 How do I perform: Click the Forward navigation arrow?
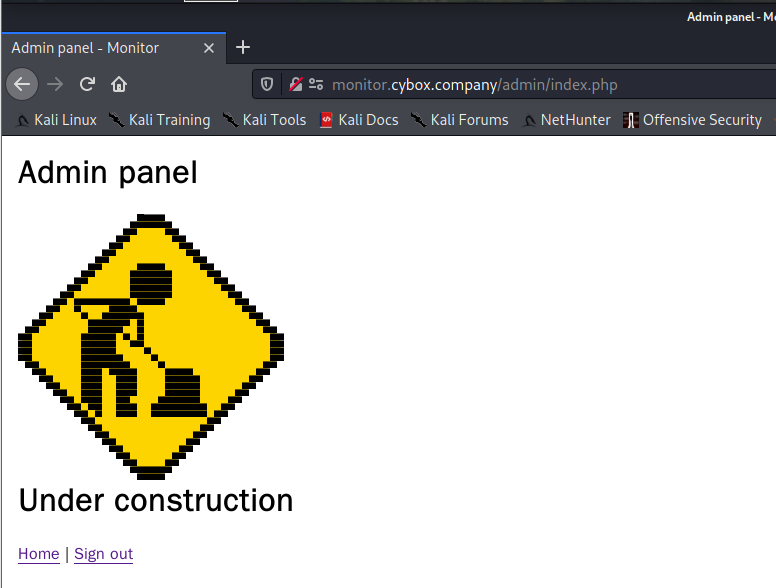[55, 85]
